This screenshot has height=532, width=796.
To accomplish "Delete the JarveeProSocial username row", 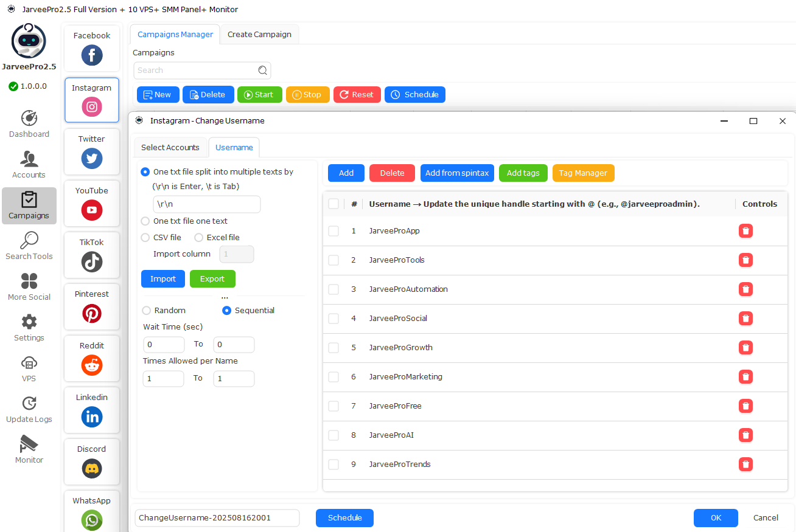I will [x=745, y=319].
